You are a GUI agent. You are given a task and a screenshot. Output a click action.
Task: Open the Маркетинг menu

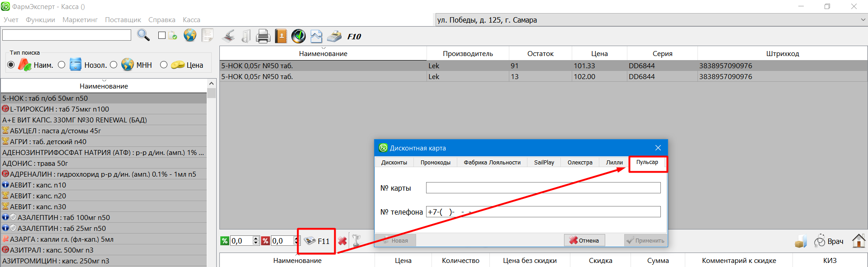[x=80, y=20]
